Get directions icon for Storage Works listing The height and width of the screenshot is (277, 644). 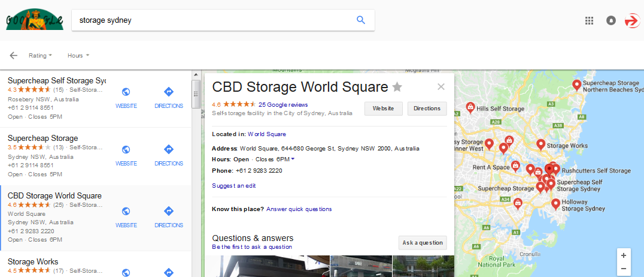[169, 272]
